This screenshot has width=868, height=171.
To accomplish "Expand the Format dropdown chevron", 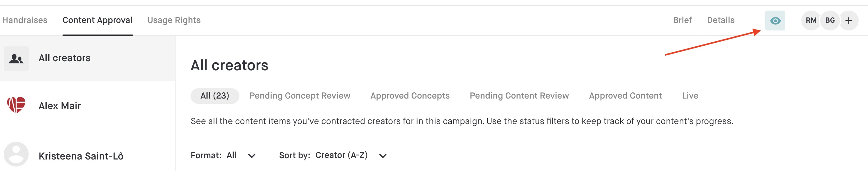I will tap(251, 155).
